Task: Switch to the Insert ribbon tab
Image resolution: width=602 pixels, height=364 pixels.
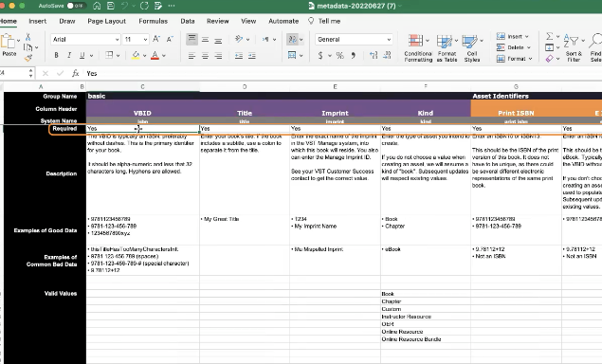Action: coord(38,21)
